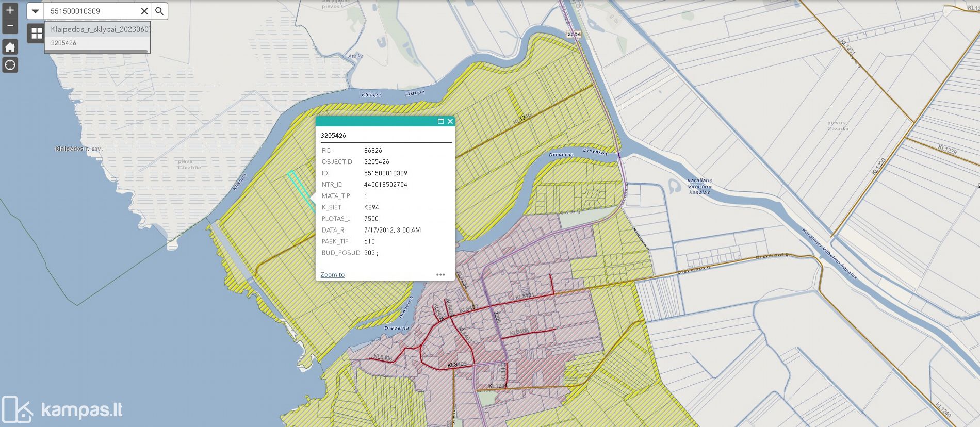Focus the search field containing 551500010309
The width and height of the screenshot is (980, 427).
(x=93, y=11)
